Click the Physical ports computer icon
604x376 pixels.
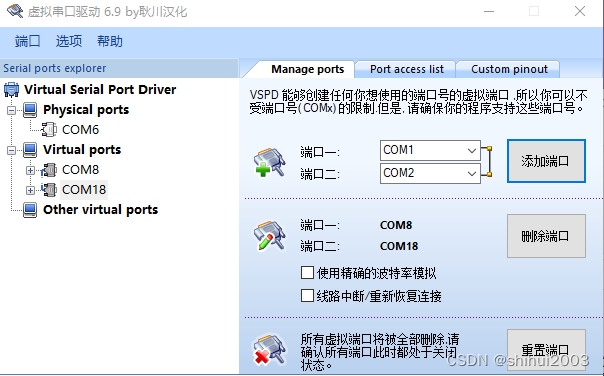tap(30, 110)
